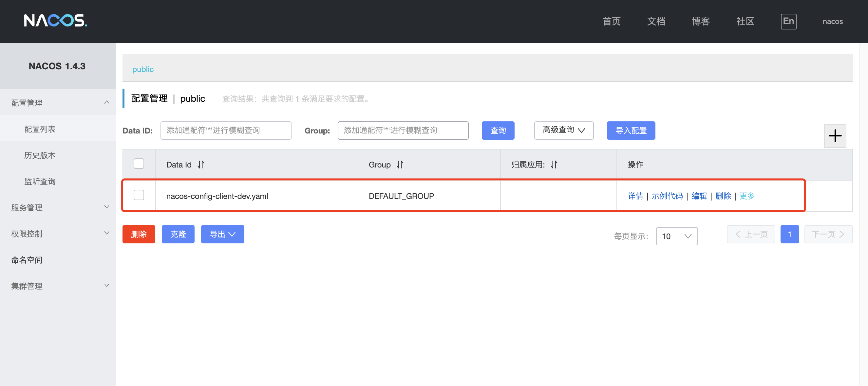The height and width of the screenshot is (386, 868).
Task: Click the NACOS logo in the header
Action: (56, 21)
